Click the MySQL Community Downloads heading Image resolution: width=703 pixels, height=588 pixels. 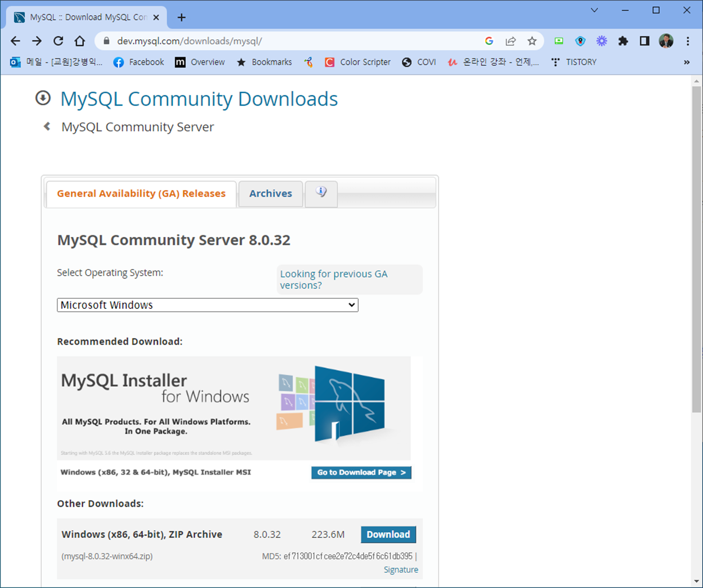[x=199, y=98]
